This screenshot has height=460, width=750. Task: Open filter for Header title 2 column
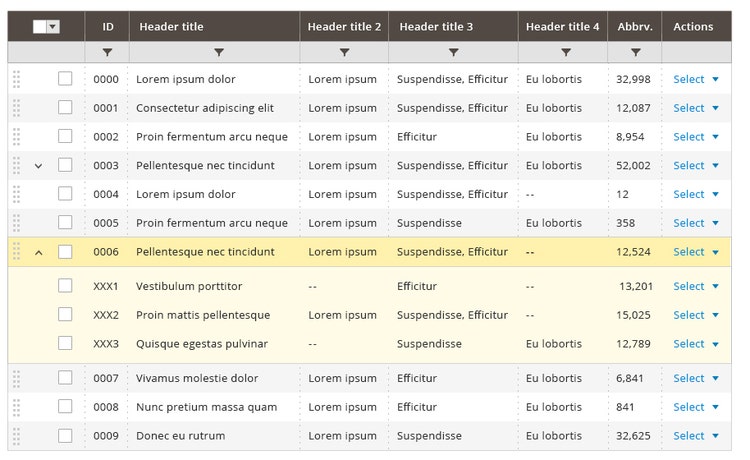(x=344, y=52)
